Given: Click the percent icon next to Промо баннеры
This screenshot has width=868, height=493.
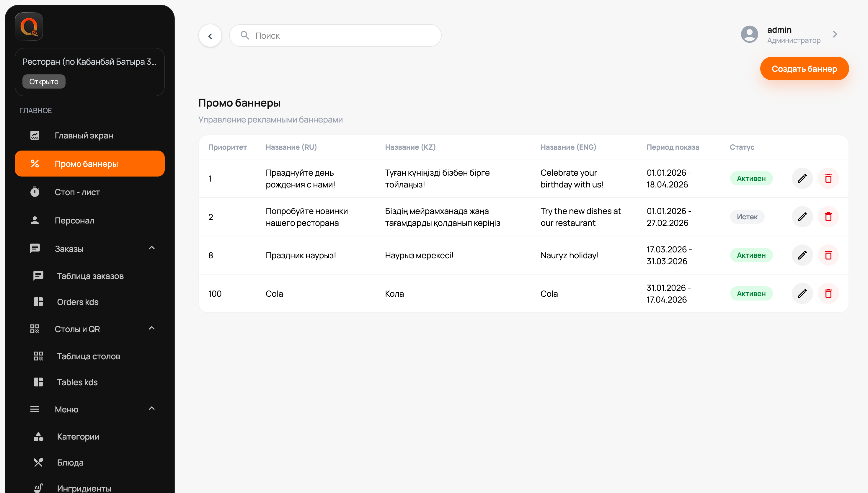Looking at the screenshot, I should (35, 164).
